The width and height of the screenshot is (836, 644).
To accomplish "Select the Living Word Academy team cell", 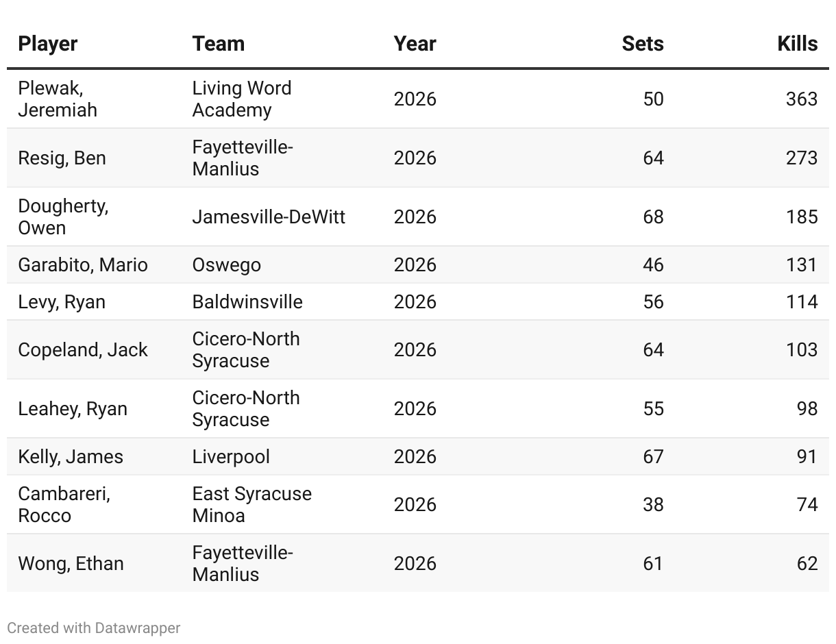I will tap(241, 99).
